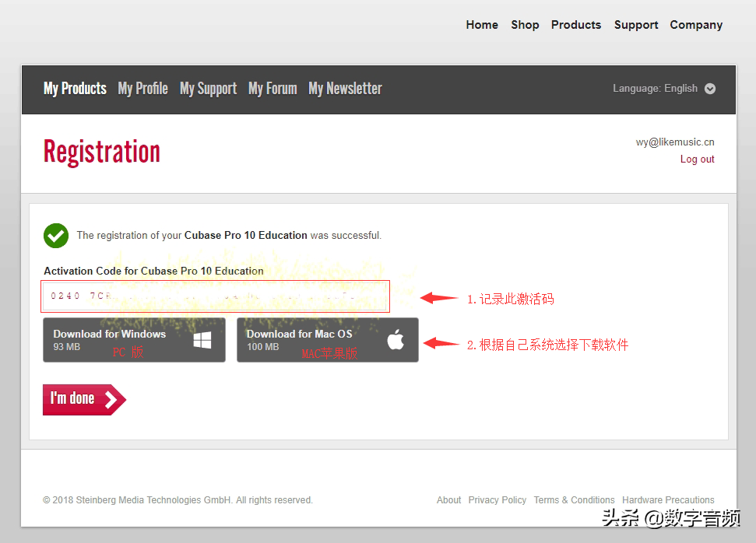Click the activation code field
The height and width of the screenshot is (543, 756).
[x=216, y=296]
